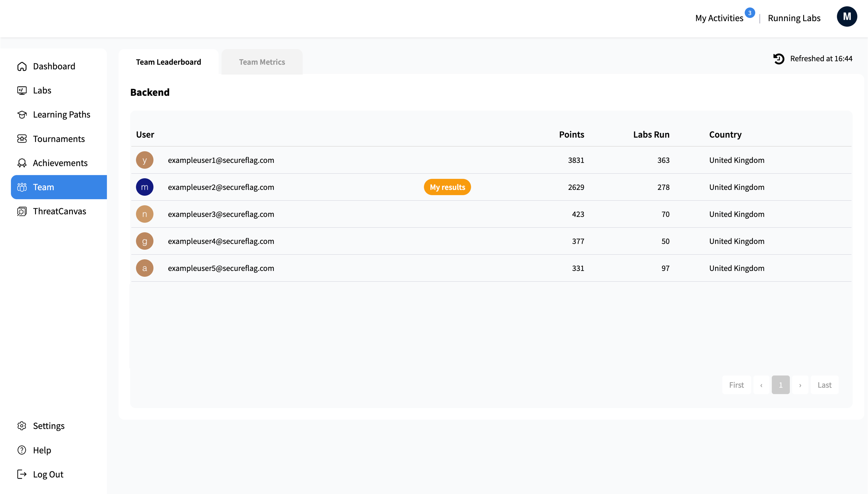This screenshot has width=868, height=494.
Task: Click the Tournaments icon
Action: [22, 139]
